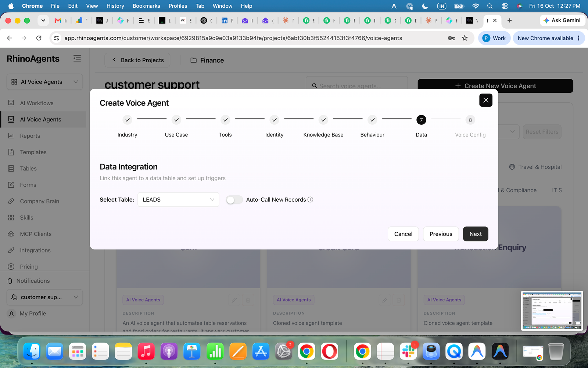Expand the AI Voice Agents sidebar dropdown
Viewport: 588px width, 368px height.
(44, 82)
